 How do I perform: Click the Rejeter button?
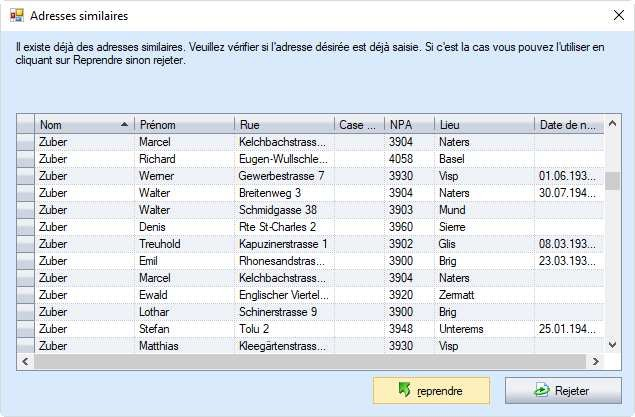point(563,390)
